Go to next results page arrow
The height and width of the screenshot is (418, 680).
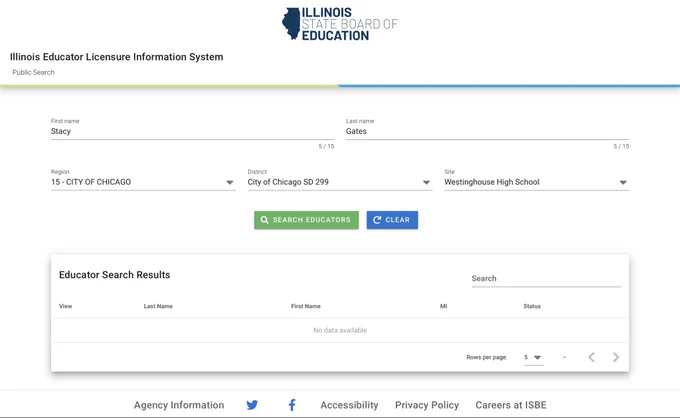616,357
